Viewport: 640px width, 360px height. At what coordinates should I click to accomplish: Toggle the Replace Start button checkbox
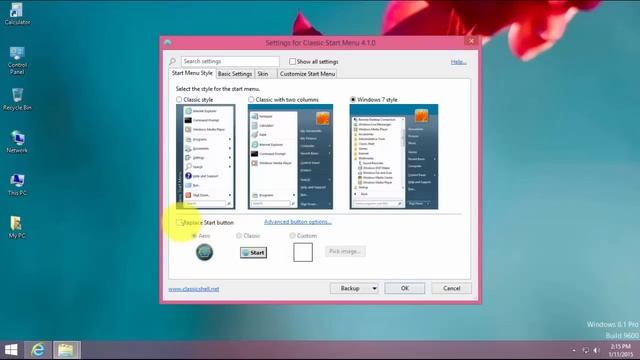click(x=179, y=222)
